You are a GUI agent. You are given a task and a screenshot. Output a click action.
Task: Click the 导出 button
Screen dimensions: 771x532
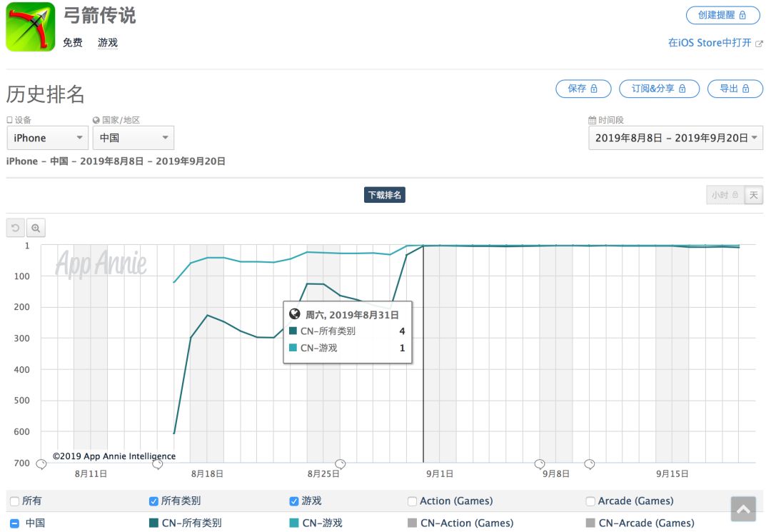pyautogui.click(x=735, y=89)
